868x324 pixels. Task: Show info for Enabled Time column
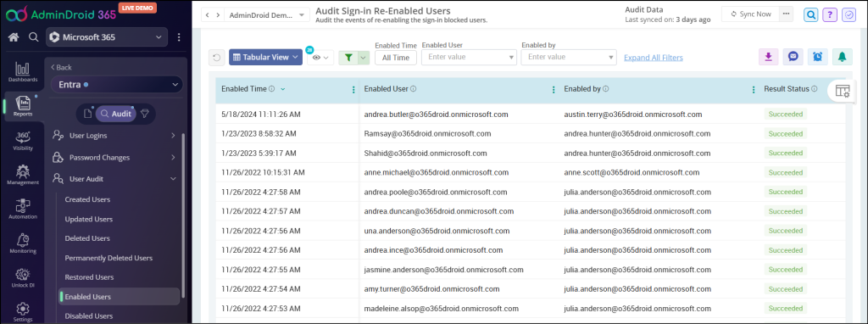tap(272, 88)
